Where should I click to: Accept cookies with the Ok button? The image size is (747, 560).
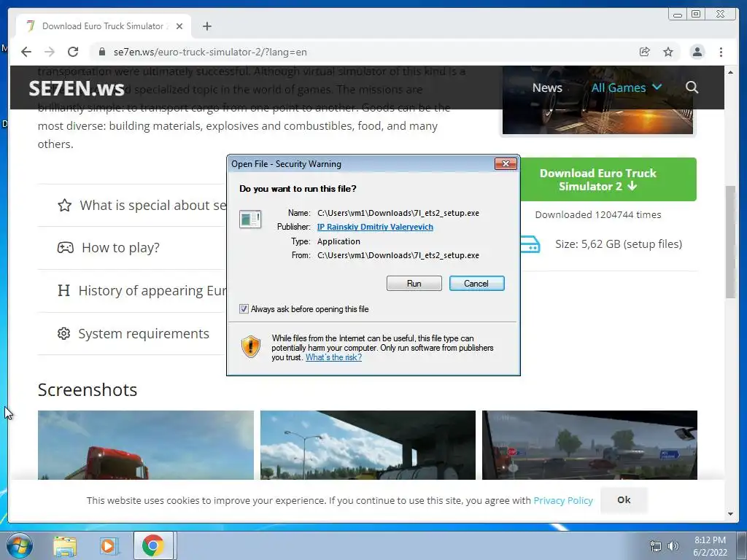[x=624, y=499]
